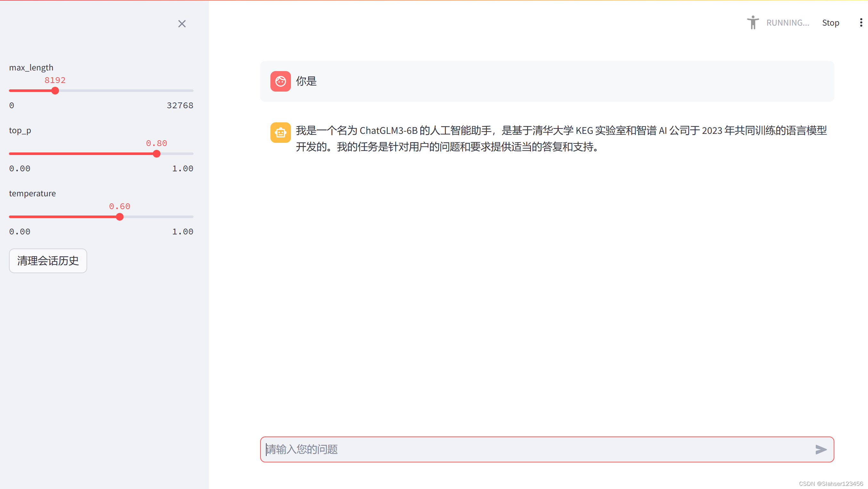Image resolution: width=868 pixels, height=489 pixels.
Task: Click the 8192 slider value
Action: 55,80
